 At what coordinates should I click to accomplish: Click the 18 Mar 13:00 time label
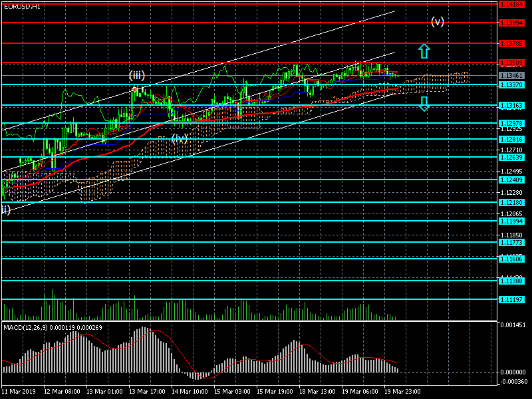click(318, 392)
